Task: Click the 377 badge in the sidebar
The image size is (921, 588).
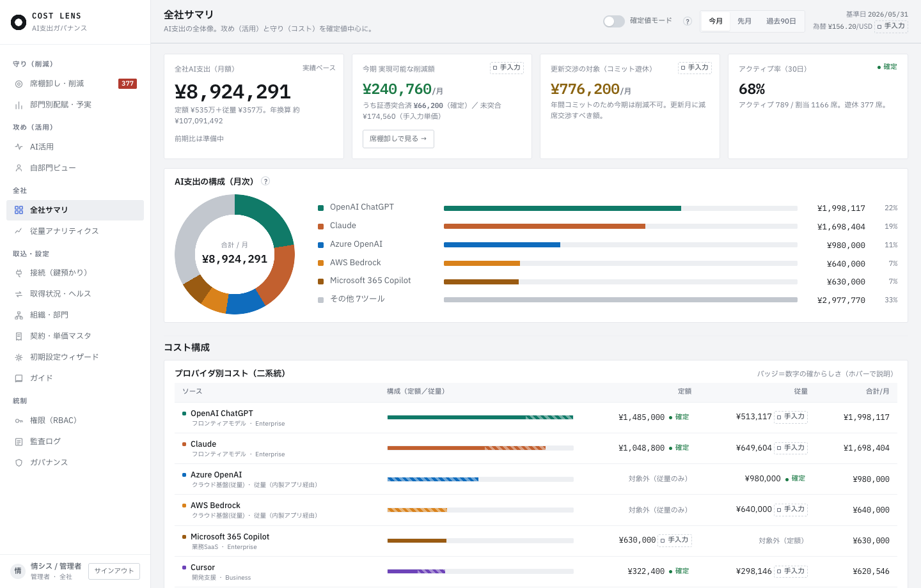Action: [128, 84]
